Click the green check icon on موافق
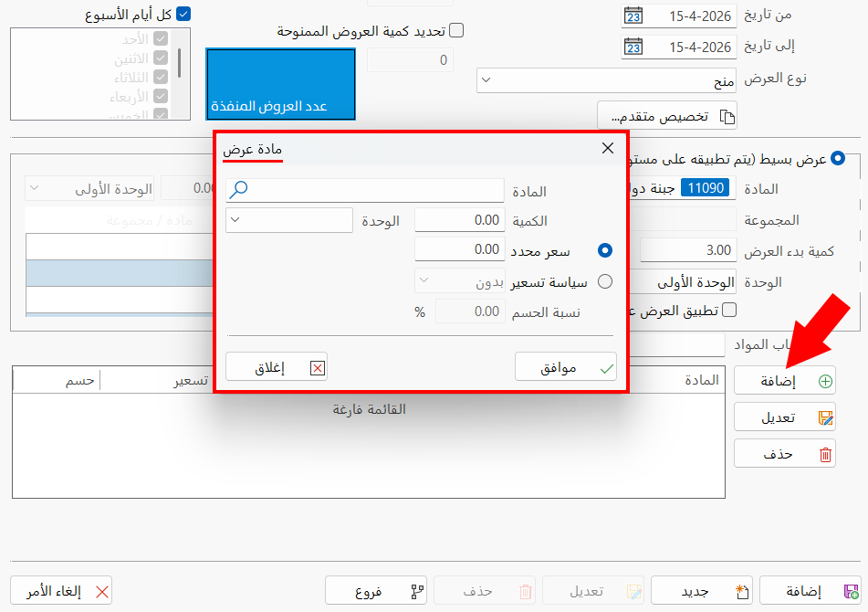This screenshot has height=612, width=868. (607, 368)
